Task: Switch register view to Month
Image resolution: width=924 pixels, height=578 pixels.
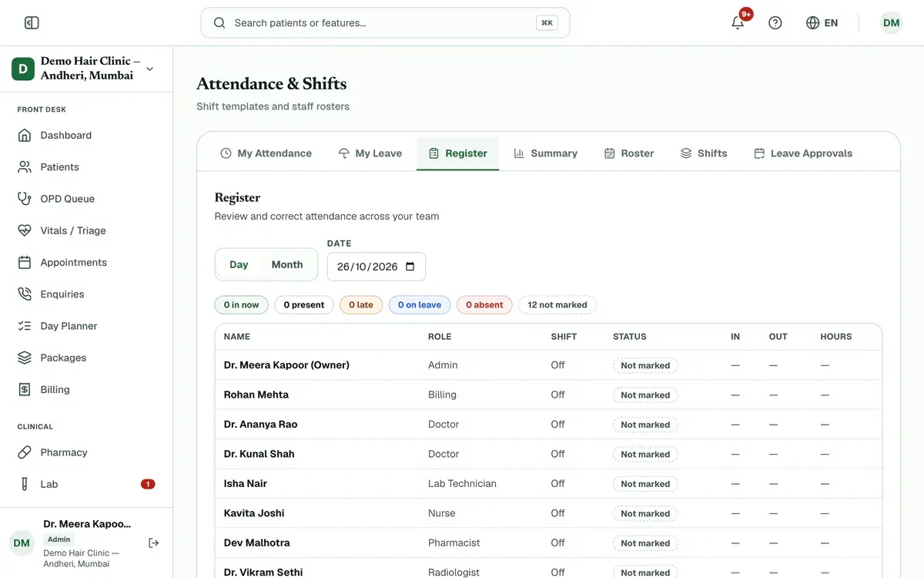Action: pos(287,264)
